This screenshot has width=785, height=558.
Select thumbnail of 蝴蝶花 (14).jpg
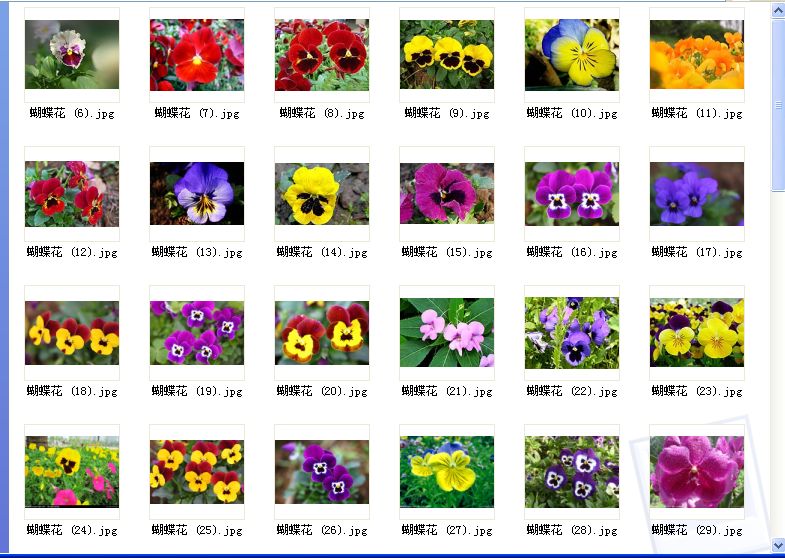pos(322,194)
